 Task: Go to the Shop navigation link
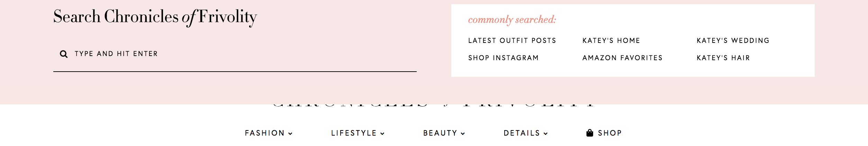(610, 133)
